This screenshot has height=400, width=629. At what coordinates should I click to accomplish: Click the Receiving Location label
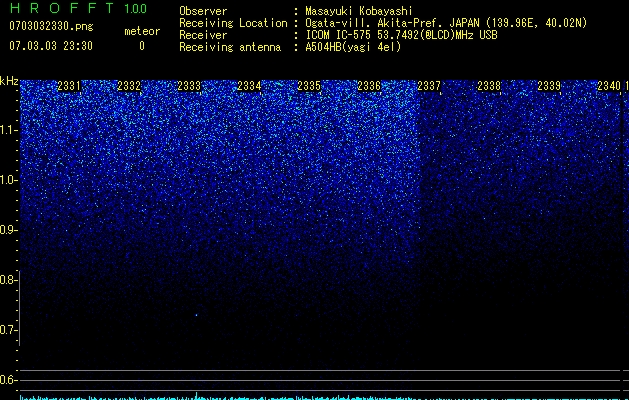tap(233, 23)
